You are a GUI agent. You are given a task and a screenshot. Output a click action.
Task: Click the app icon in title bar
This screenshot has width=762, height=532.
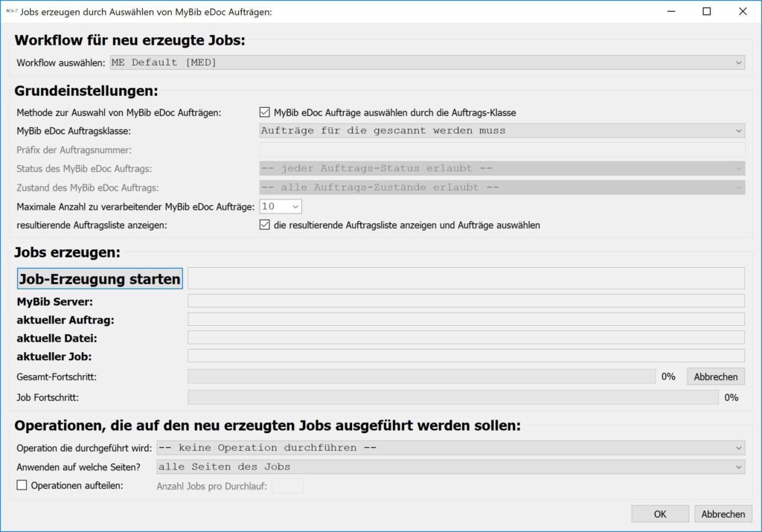tap(11, 11)
